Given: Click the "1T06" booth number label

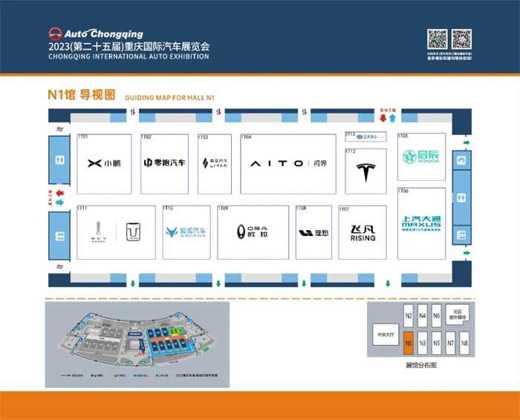Looking at the screenshot, I should pyautogui.click(x=403, y=191).
